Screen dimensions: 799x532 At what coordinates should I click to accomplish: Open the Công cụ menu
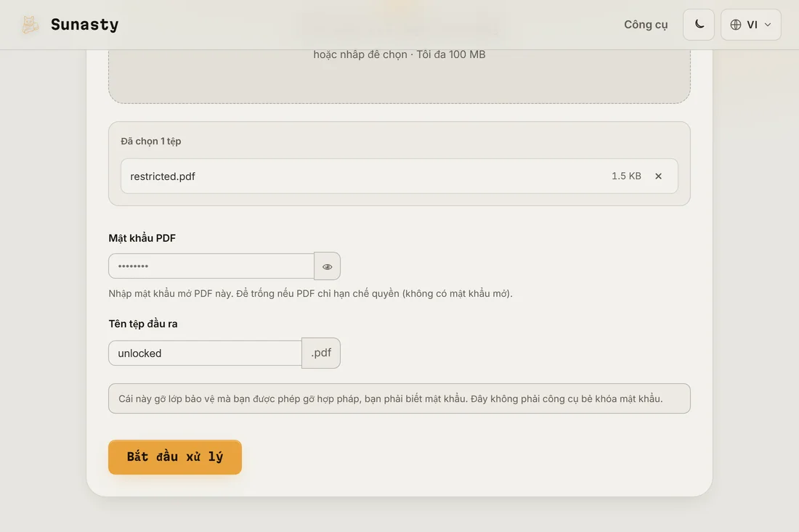[646, 25]
